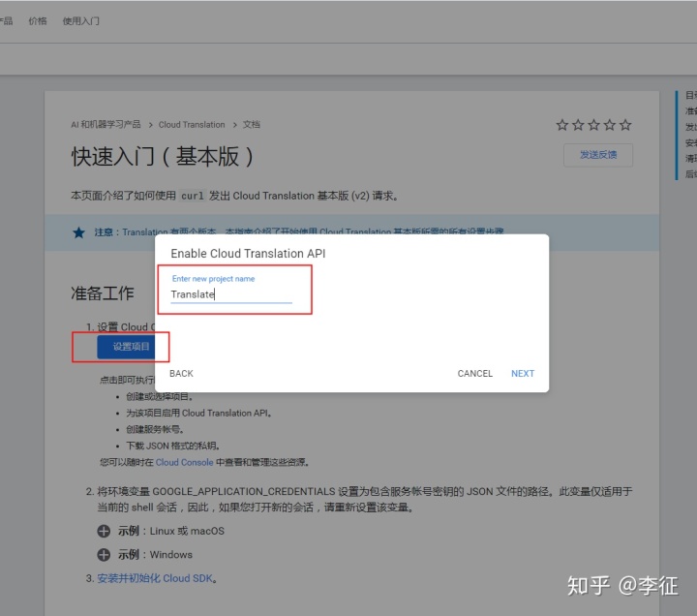Click the fourth rating star

(610, 125)
